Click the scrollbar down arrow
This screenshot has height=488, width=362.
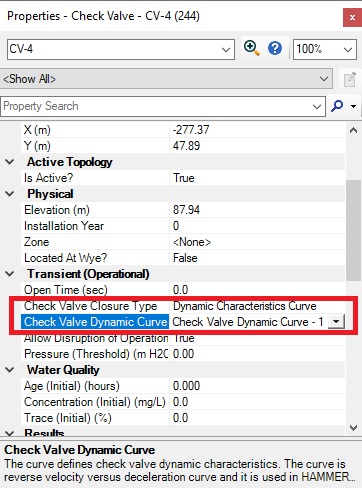tap(353, 428)
